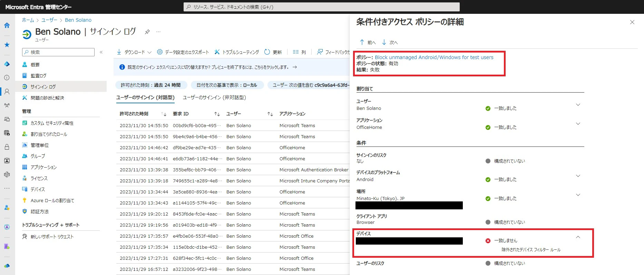Sort by 要求 ID column arrows
Screen dimensions: 644x275
pyautogui.click(x=217, y=114)
